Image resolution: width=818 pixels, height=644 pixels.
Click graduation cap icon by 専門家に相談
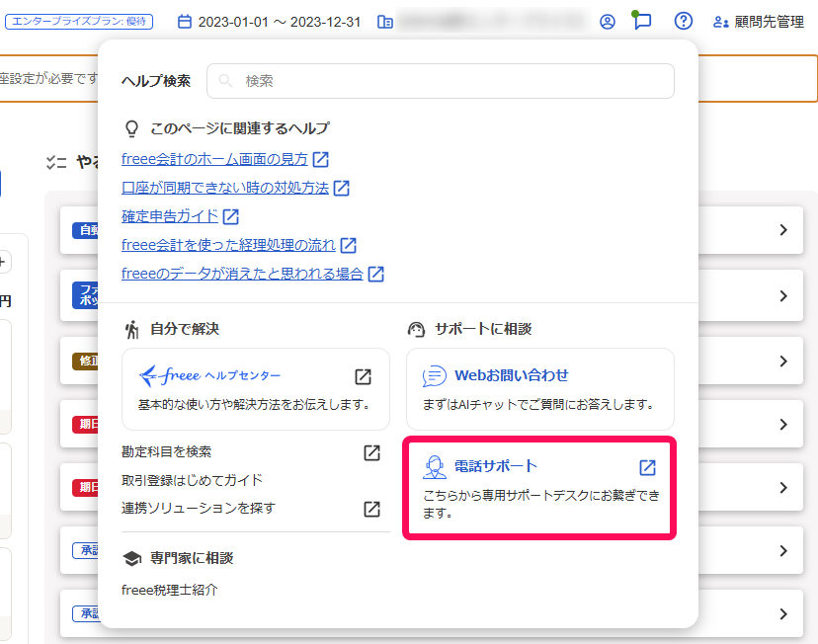(x=132, y=558)
